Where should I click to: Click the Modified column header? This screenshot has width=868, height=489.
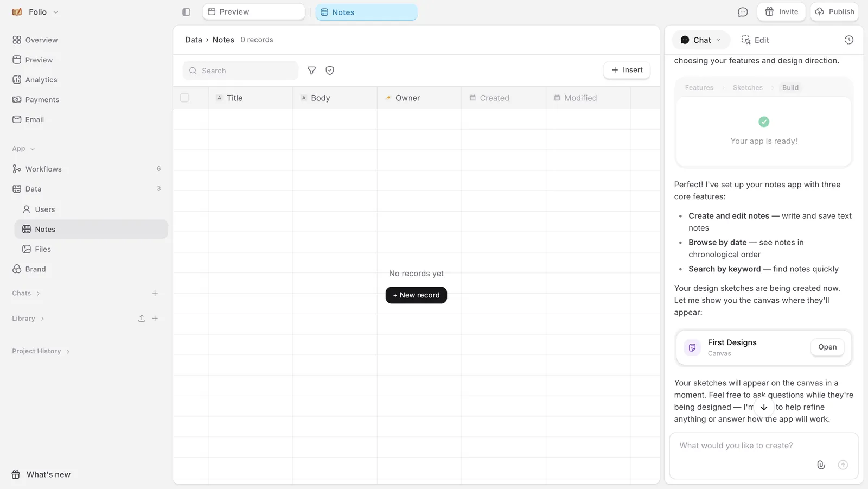pos(588,98)
